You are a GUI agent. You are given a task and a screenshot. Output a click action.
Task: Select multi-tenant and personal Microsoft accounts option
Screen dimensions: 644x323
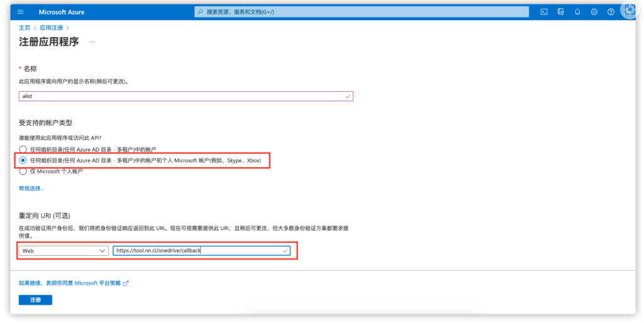[23, 160]
